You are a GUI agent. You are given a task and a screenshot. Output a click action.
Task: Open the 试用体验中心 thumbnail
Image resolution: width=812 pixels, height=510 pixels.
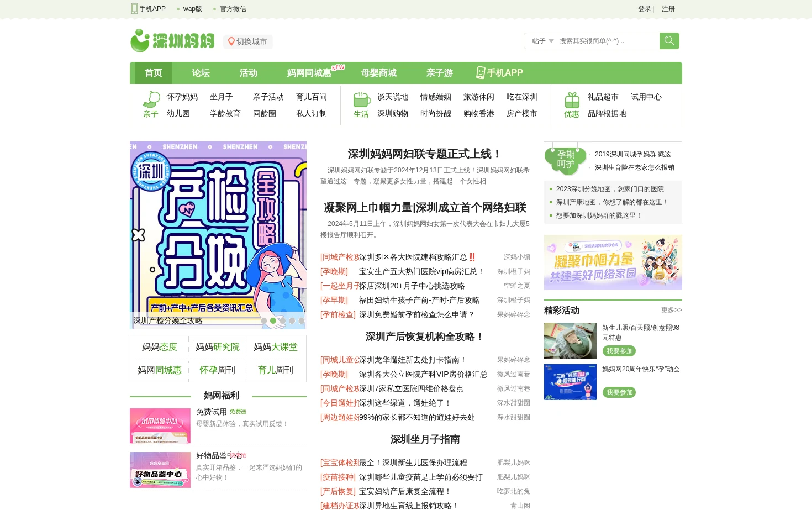(x=160, y=426)
